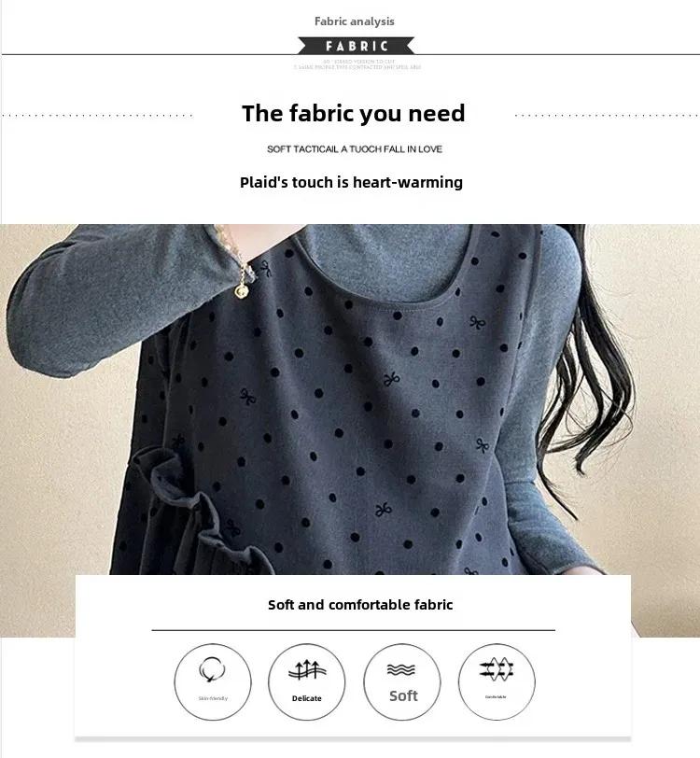Screen dimensions: 700x758
Task: Select the Delicate label in circle
Action: [306, 698]
